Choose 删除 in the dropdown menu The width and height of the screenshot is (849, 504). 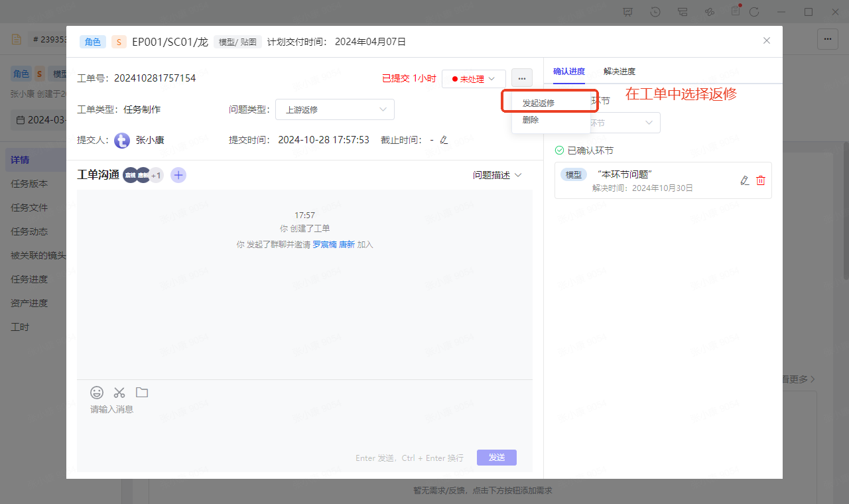click(x=531, y=120)
